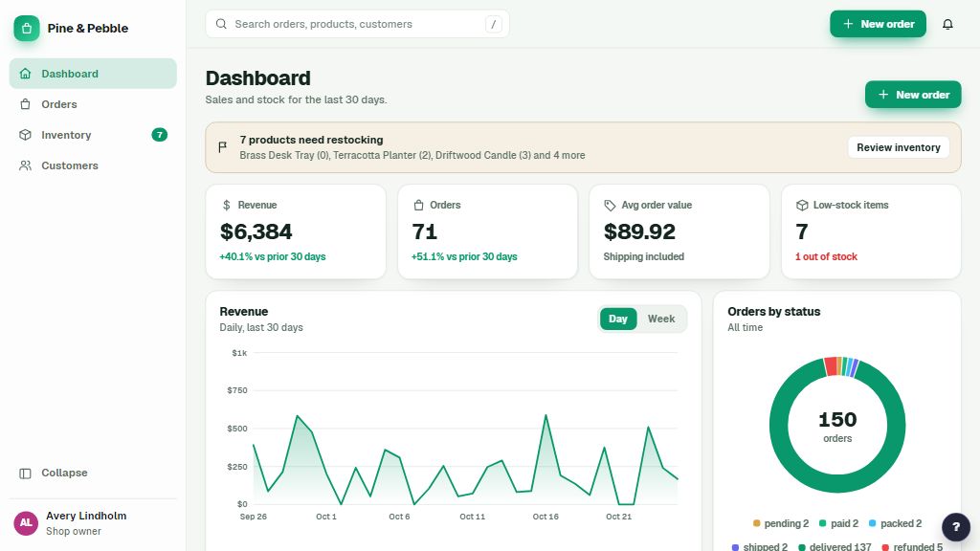Click the bag icon on Orders card
The image size is (980, 551).
click(418, 205)
